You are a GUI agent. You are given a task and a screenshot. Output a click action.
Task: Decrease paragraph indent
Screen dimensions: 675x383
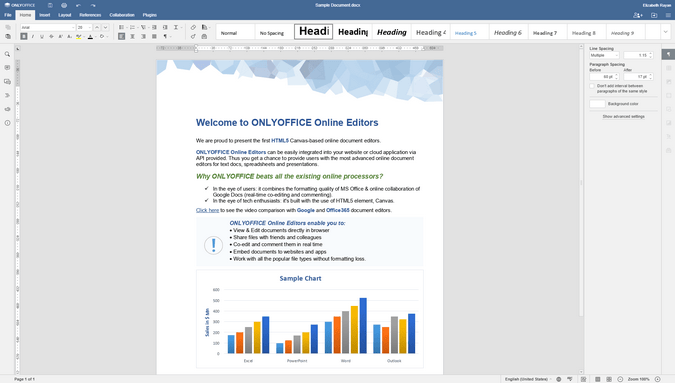point(154,27)
